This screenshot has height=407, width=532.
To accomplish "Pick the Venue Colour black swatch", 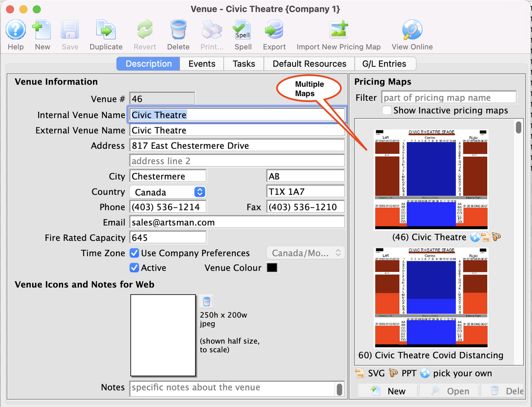I will click(x=272, y=268).
